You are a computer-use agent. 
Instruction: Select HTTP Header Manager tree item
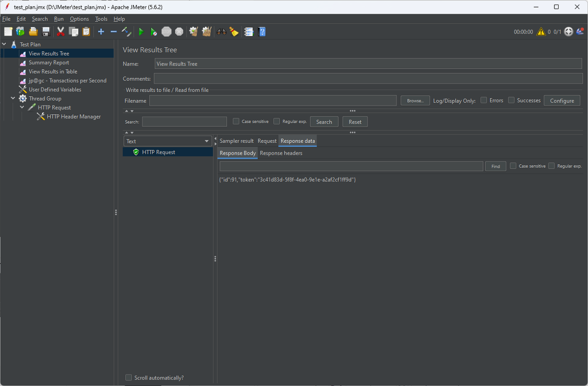pos(73,117)
